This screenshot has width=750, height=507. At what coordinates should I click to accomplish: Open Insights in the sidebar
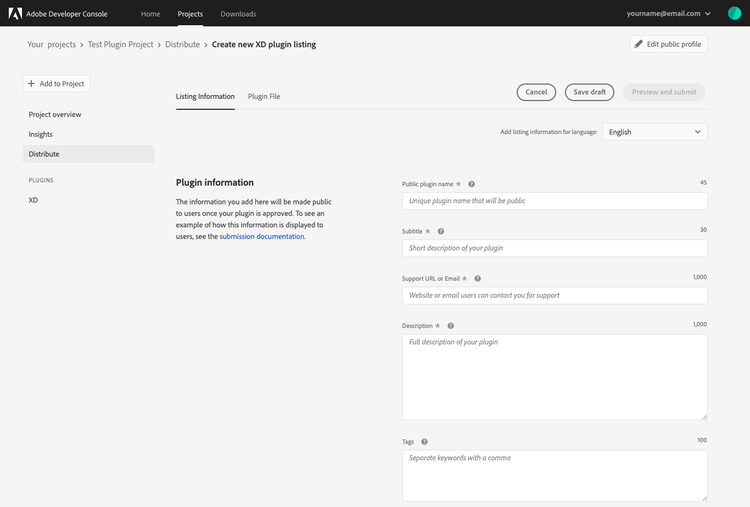41,134
